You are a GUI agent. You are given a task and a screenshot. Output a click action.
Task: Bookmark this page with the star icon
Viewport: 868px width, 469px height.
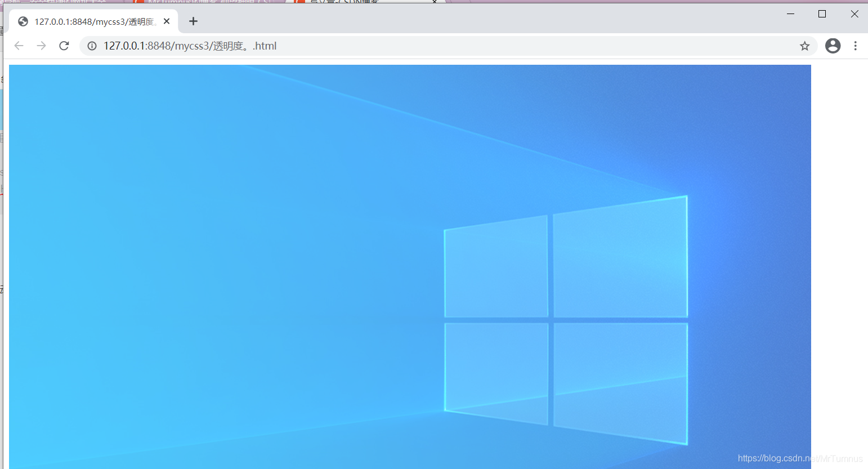pyautogui.click(x=804, y=46)
